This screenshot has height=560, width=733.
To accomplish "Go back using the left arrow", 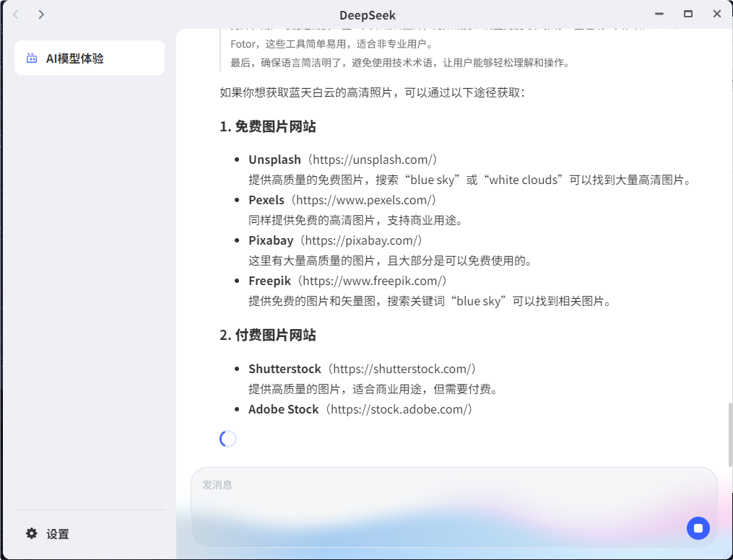I will [16, 14].
